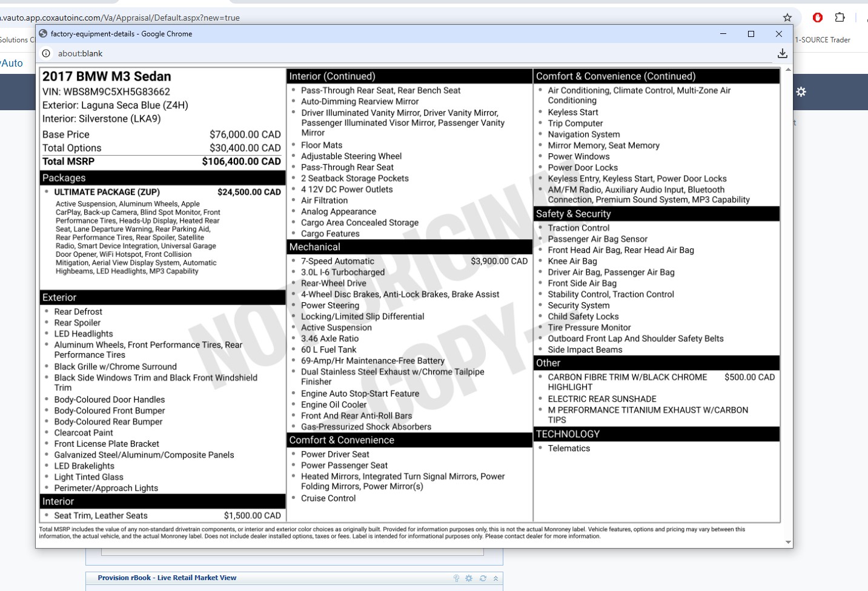The width and height of the screenshot is (868, 591).
Task: Click the ELECTRIC REAR SUNSHADE item
Action: 602,399
